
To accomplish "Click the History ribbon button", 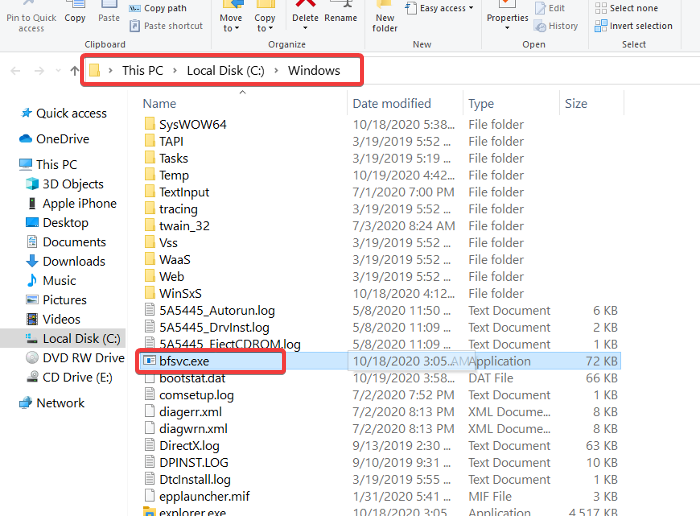I will pos(556,26).
